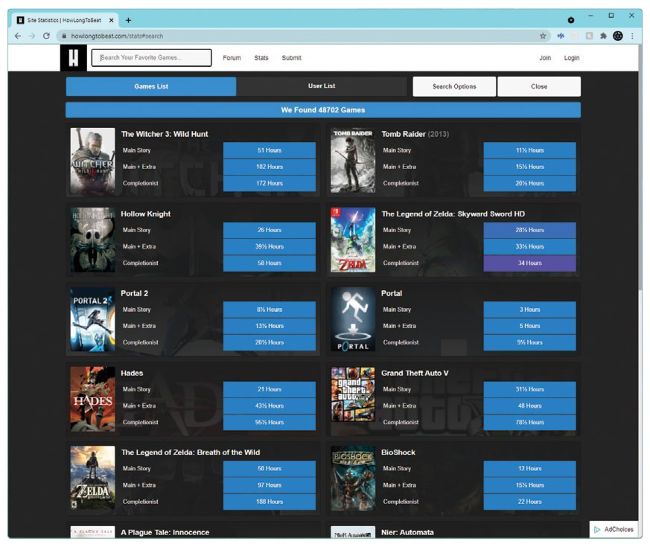Open the Chrome profile avatar icon
Screen dimensions: 650x544
618,36
